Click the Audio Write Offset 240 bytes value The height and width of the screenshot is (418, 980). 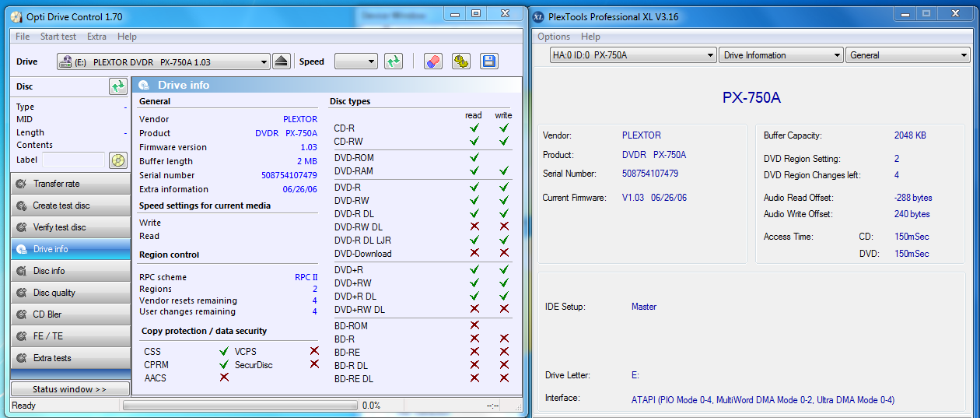[912, 214]
